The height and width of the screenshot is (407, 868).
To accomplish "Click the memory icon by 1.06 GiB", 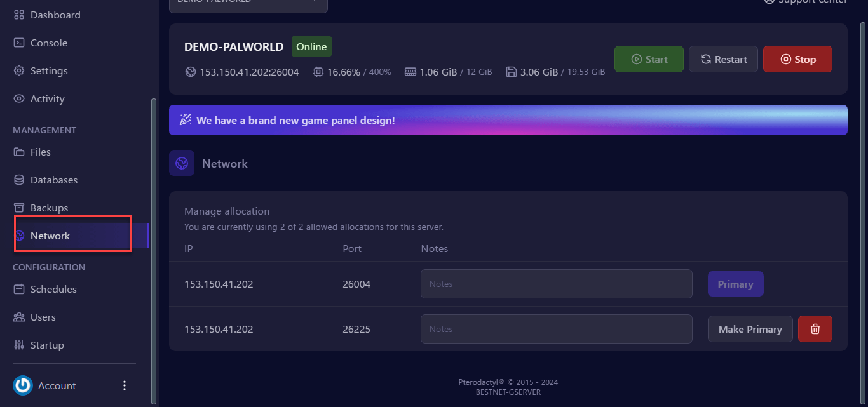I will tap(410, 72).
